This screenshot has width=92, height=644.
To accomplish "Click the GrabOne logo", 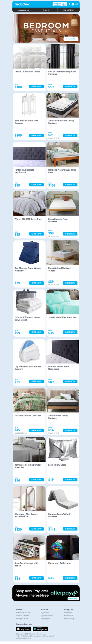I will (x=22, y=4).
